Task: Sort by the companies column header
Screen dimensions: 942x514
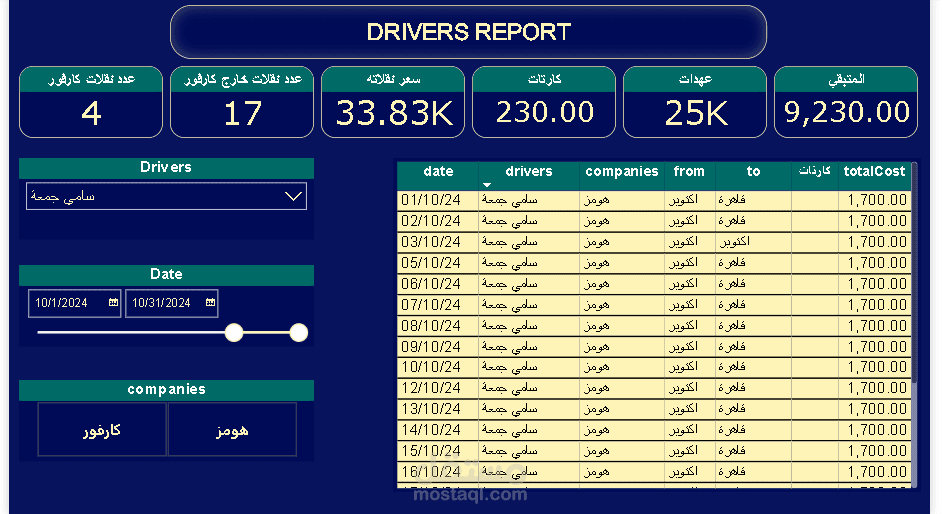Action: coord(622,172)
